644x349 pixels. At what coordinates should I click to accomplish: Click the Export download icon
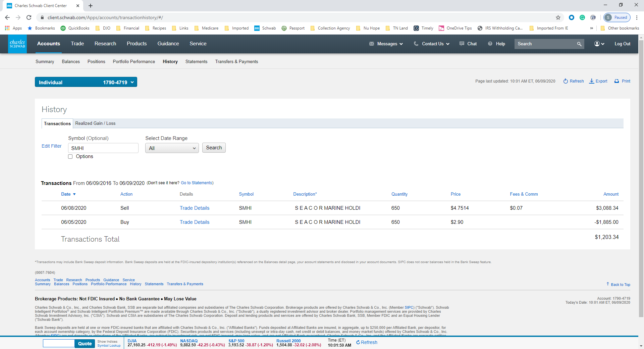click(592, 81)
